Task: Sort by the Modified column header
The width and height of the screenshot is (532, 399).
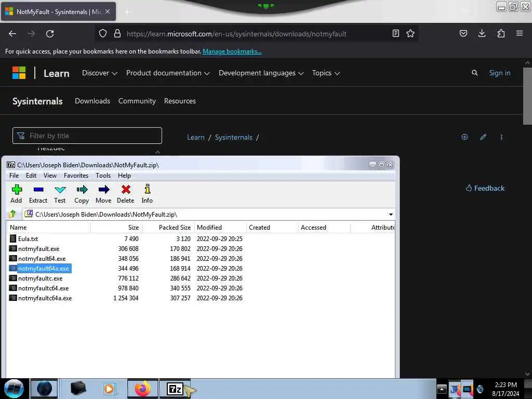Action: click(x=220, y=228)
